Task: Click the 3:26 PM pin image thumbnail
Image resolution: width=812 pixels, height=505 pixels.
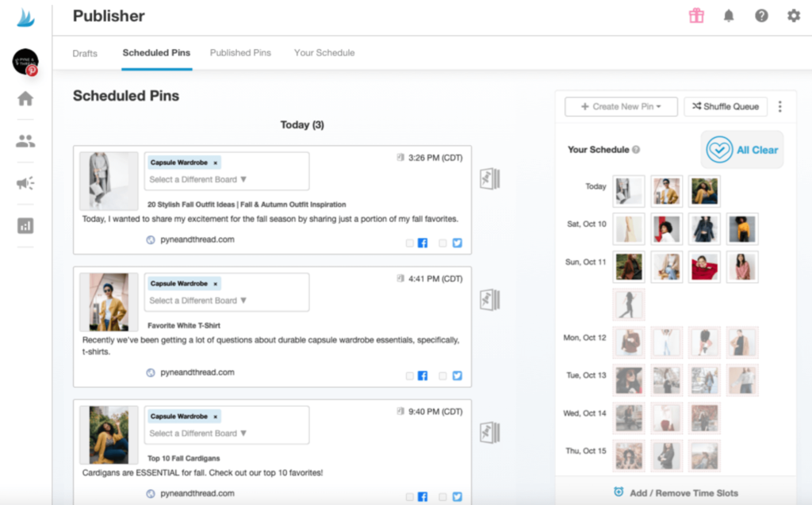Action: point(109,181)
